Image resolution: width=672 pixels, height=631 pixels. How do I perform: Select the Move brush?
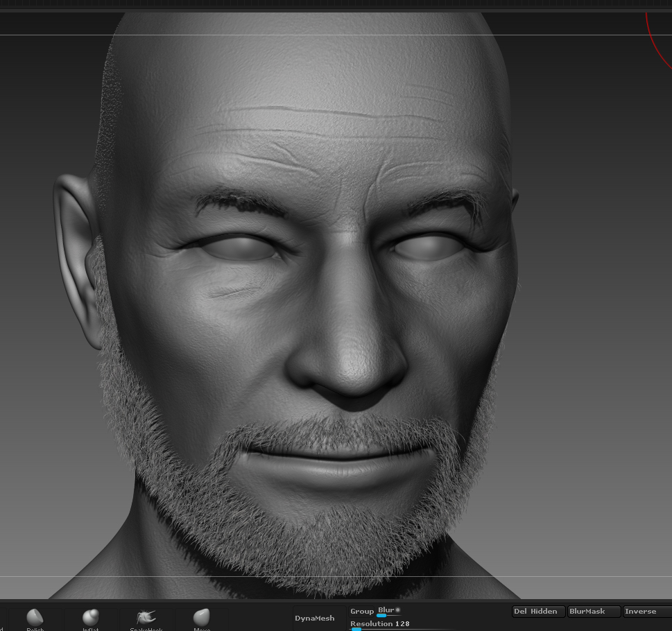coord(201,619)
